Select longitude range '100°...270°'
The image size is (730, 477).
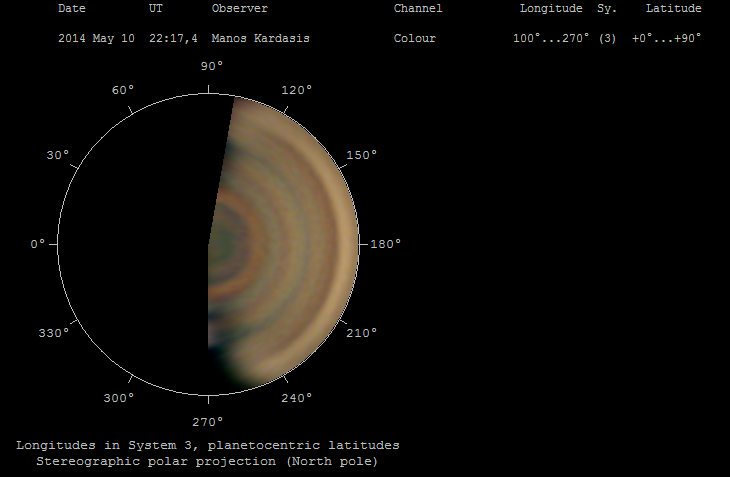pos(551,38)
